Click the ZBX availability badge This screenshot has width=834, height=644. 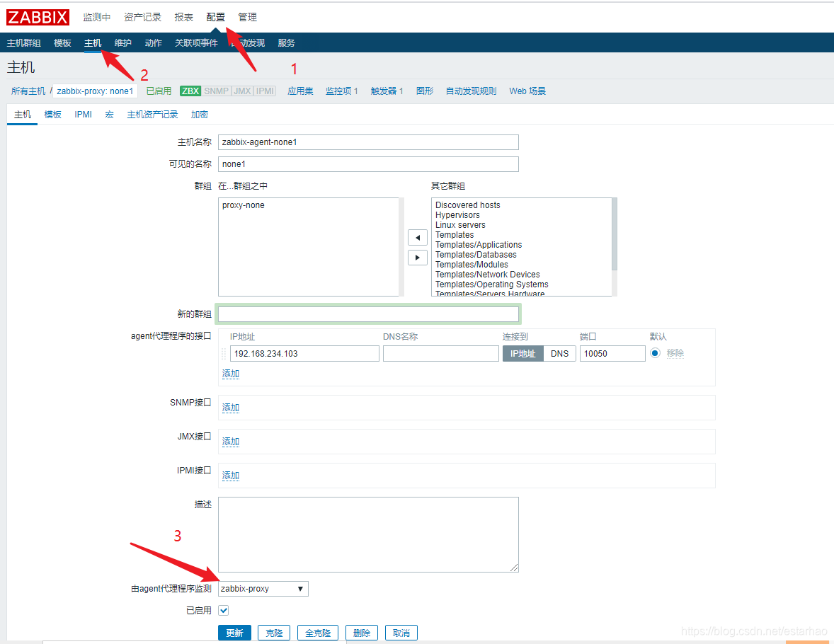click(x=190, y=91)
